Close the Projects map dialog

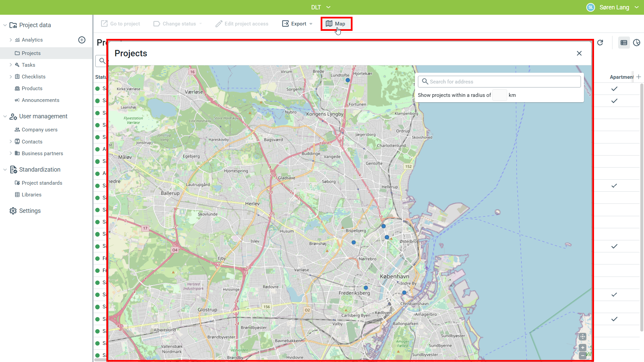click(x=579, y=53)
